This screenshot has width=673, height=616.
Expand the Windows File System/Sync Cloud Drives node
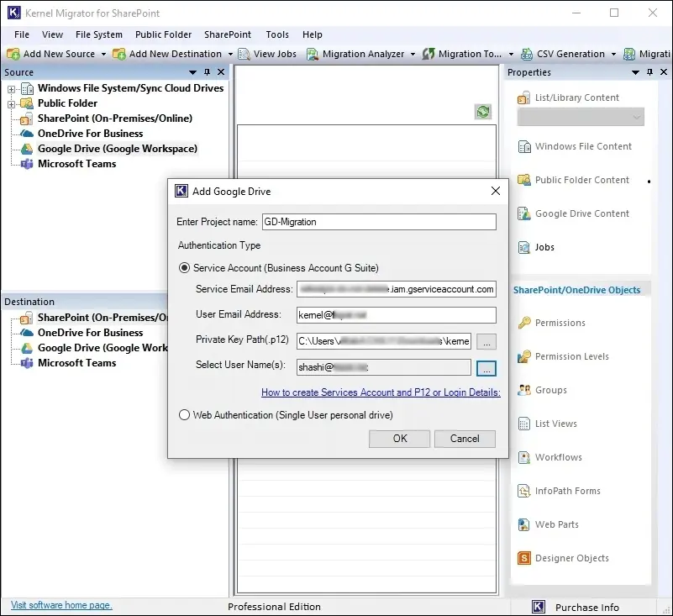(12, 89)
